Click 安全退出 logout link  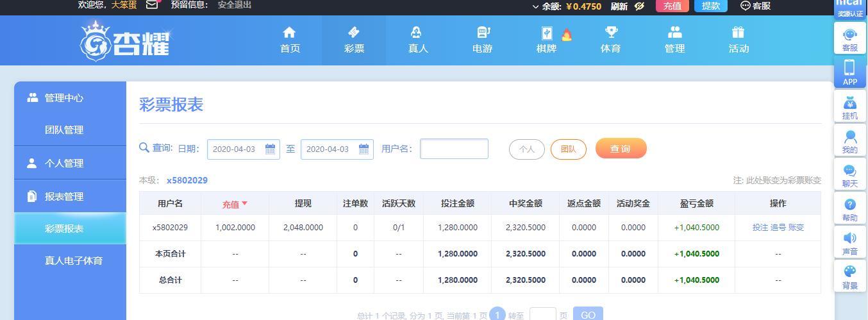(x=235, y=5)
